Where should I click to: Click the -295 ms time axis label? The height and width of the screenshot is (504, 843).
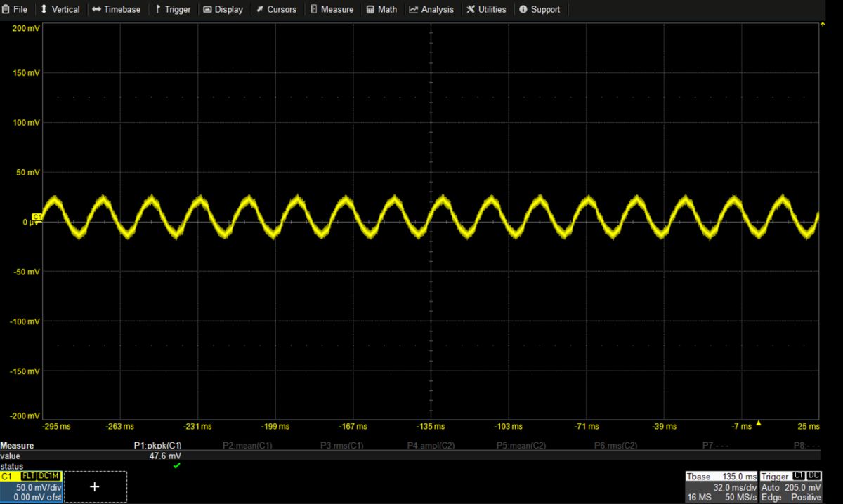point(55,426)
